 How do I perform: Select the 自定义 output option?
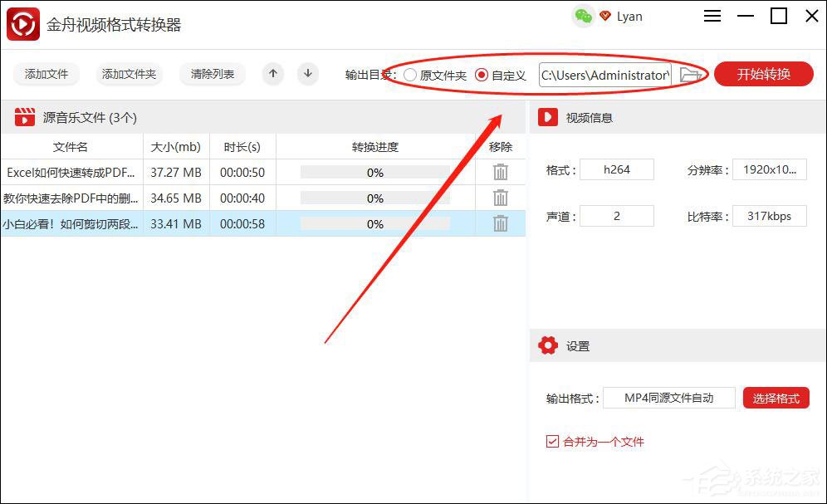click(x=482, y=74)
